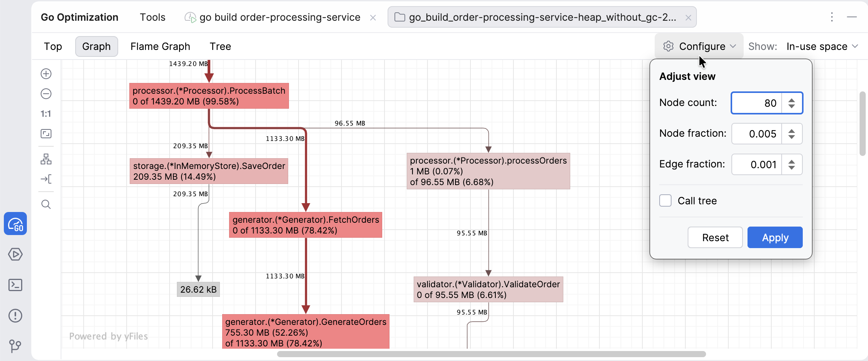Open the graph search magnifier
The width and height of the screenshot is (868, 361).
[46, 204]
